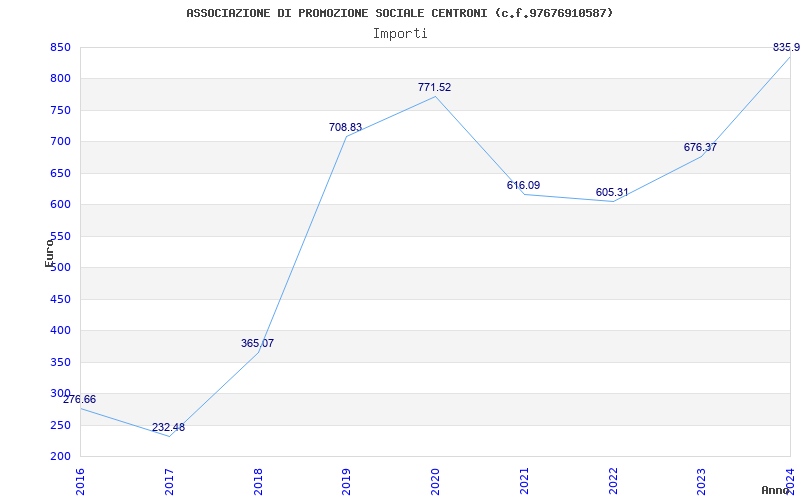
Task: Click the 650 y-axis tick label
Action: coord(60,173)
